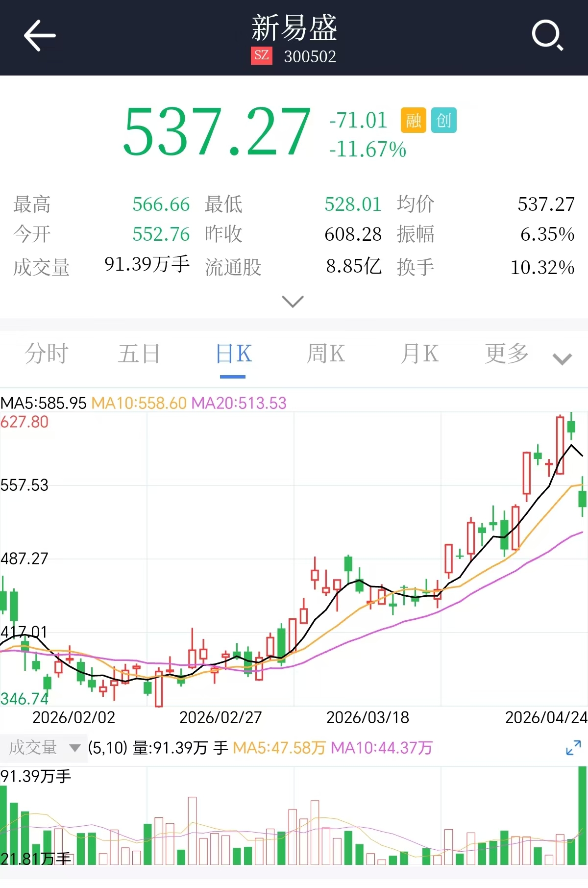
Task: Select the 日K tab
Action: [x=233, y=354]
